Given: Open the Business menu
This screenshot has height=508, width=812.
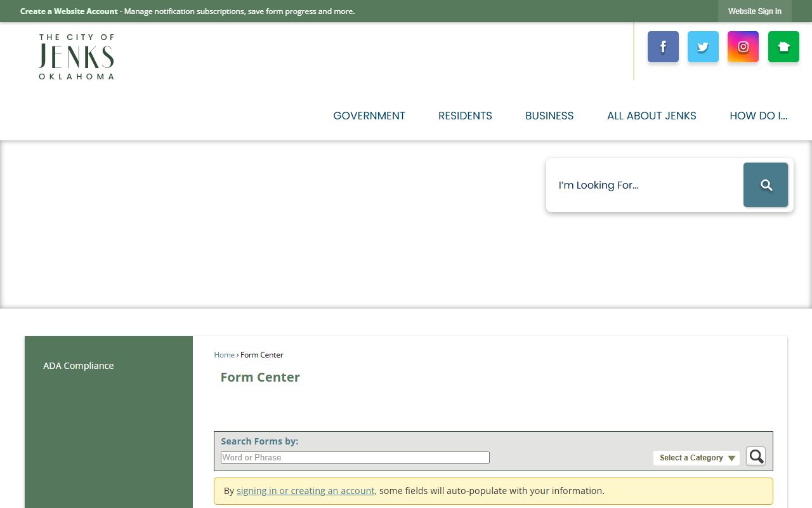Looking at the screenshot, I should click(x=549, y=116).
